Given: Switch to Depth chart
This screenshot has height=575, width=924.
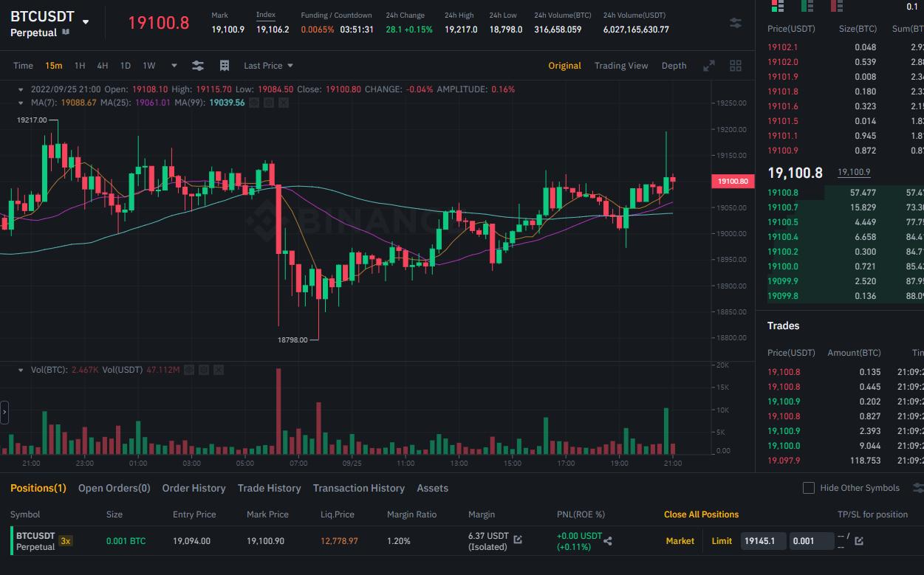Looking at the screenshot, I should (674, 66).
